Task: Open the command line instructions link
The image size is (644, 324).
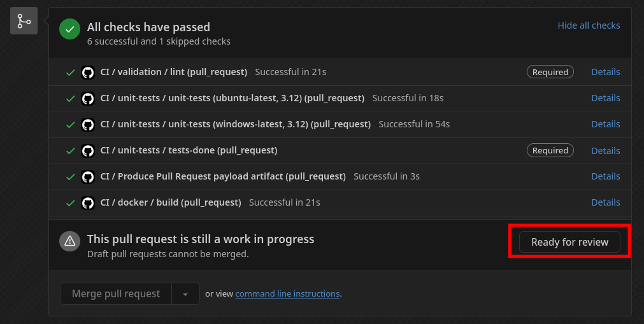Action: 287,294
